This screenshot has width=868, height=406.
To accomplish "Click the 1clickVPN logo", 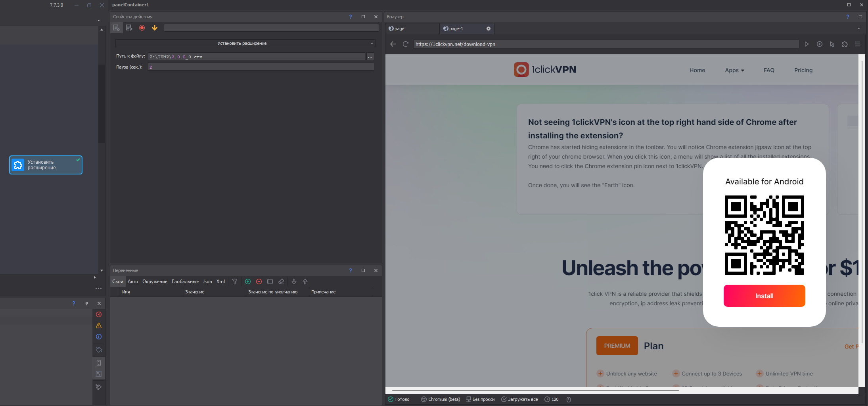I will coord(545,69).
